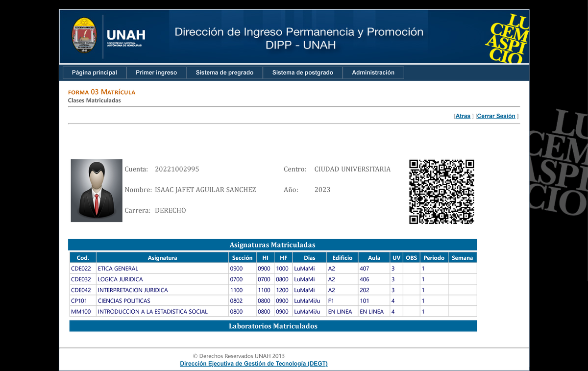Open the Administración menu

[373, 73]
